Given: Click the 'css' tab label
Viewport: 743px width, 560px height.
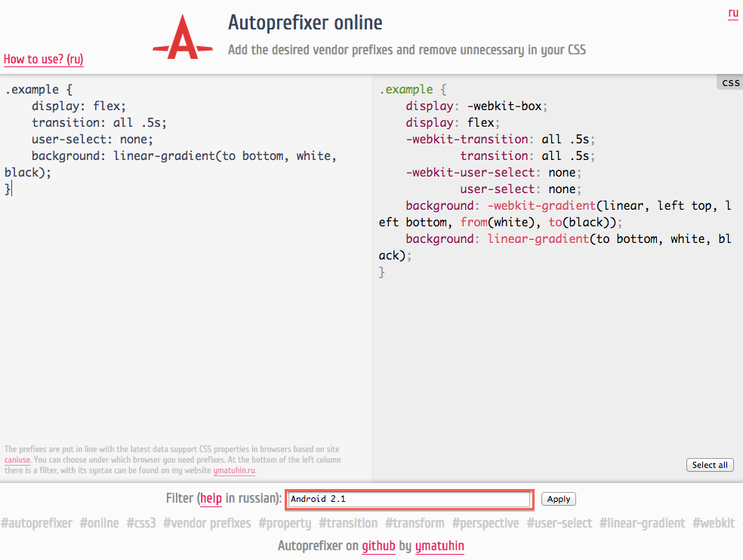Looking at the screenshot, I should [730, 82].
